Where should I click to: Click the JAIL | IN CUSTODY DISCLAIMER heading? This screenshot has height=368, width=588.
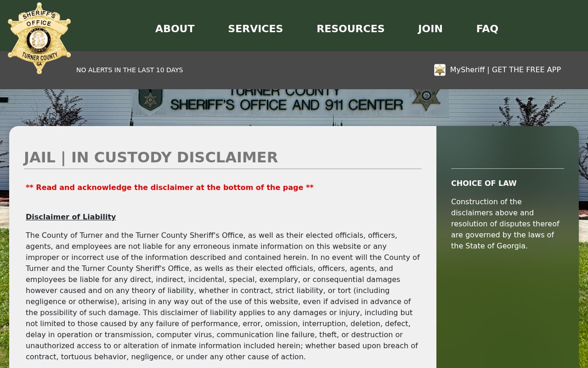coord(151,157)
